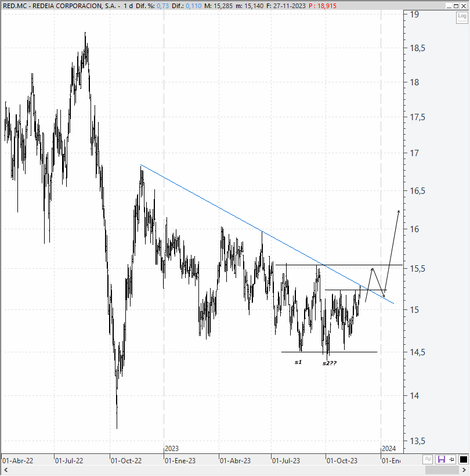Click the 01-Abr-22 date axis label
This screenshot has width=470, height=476.
[x=17, y=460]
